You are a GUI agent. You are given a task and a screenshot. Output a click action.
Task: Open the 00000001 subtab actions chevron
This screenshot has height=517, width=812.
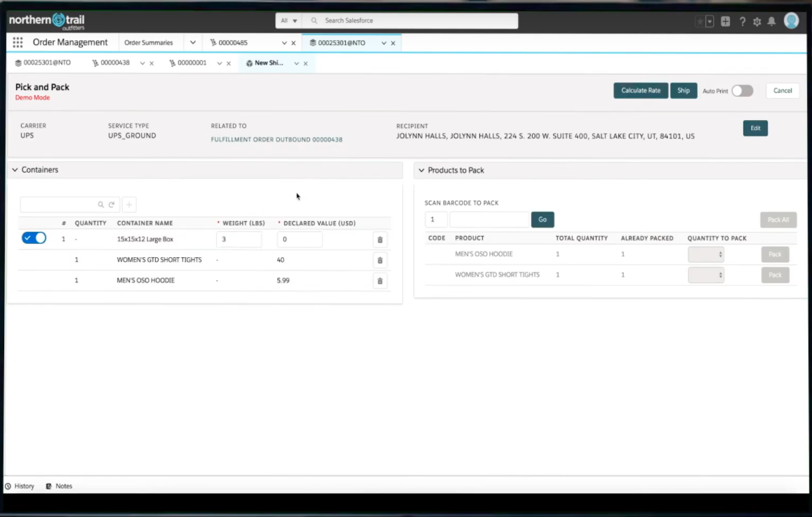coord(220,63)
